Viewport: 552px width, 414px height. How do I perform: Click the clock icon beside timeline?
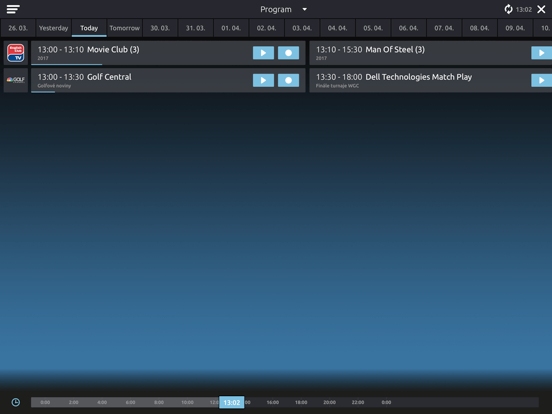click(15, 402)
